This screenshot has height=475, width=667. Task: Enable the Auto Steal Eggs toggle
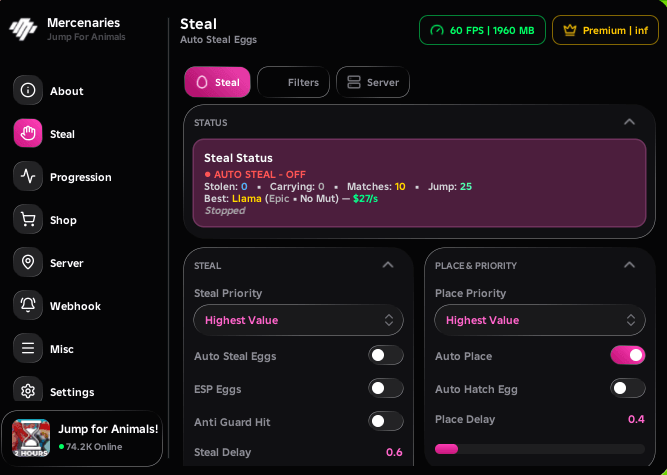click(x=386, y=356)
